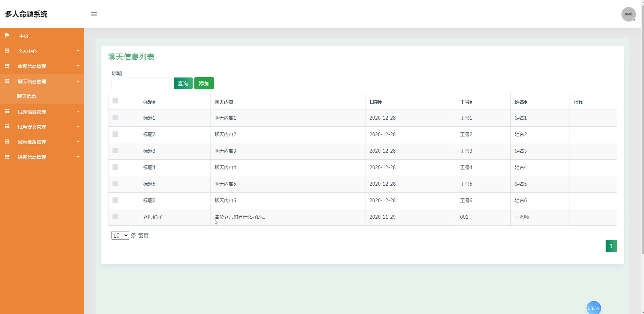
Task: Click the 多人命题系统 site title
Action: 26,14
